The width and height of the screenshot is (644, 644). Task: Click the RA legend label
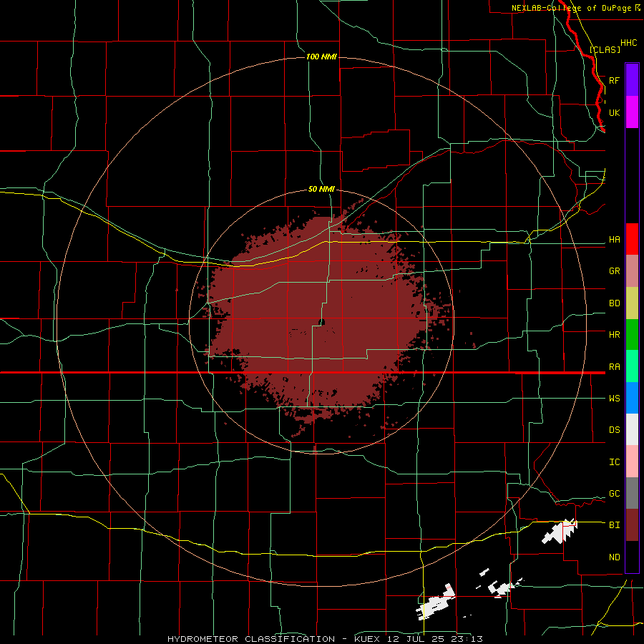point(614,367)
